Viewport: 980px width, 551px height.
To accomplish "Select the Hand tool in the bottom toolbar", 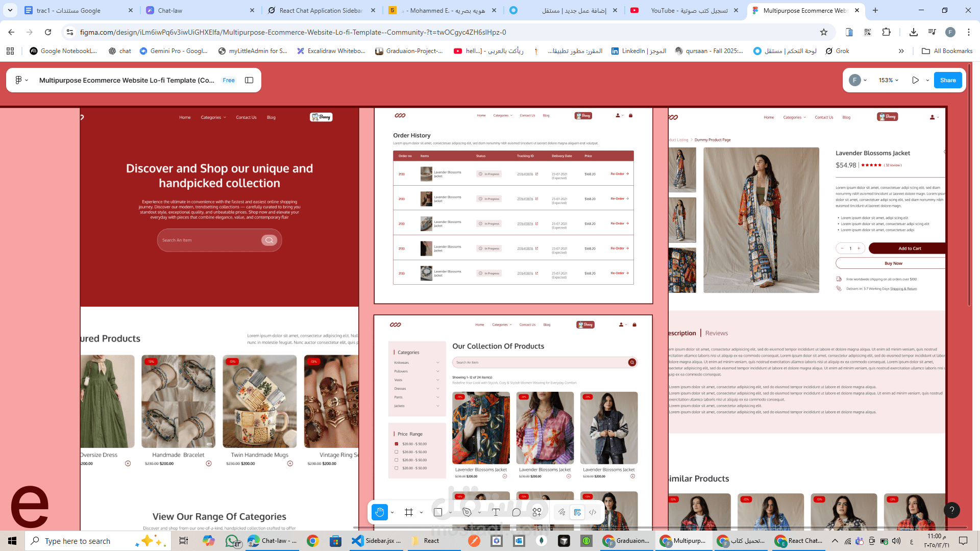I will tap(380, 512).
